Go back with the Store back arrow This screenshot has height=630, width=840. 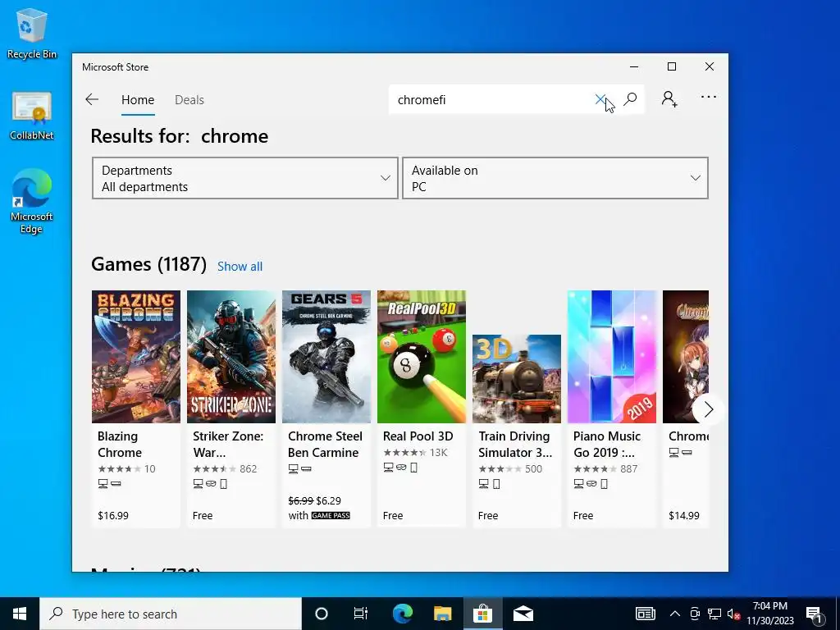(x=92, y=99)
